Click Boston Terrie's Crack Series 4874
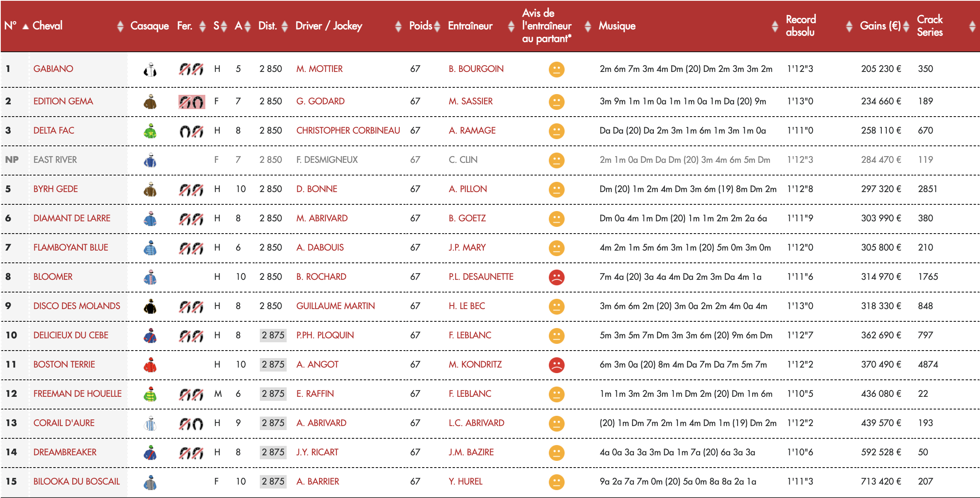 [x=928, y=364]
